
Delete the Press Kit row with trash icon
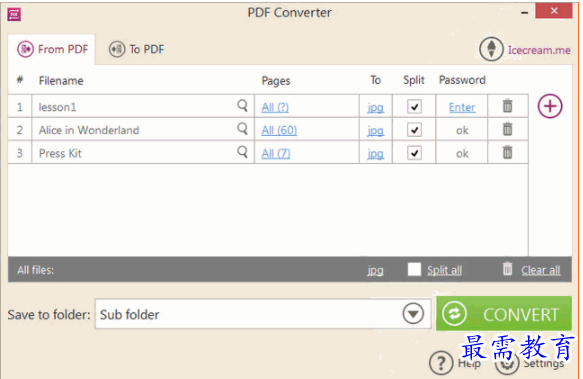(508, 152)
